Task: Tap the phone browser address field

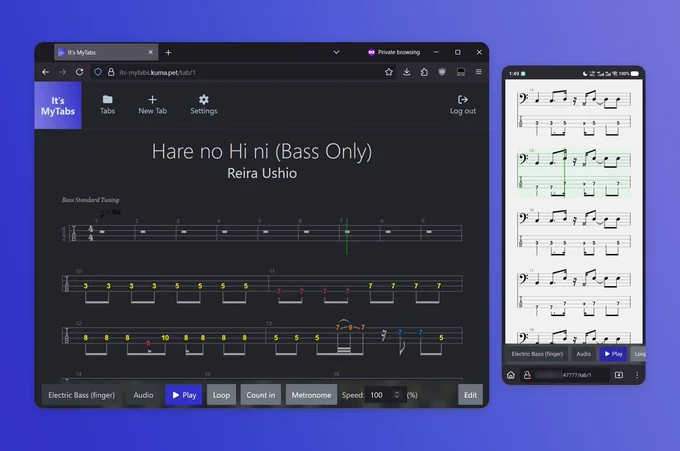Action: [x=566, y=375]
